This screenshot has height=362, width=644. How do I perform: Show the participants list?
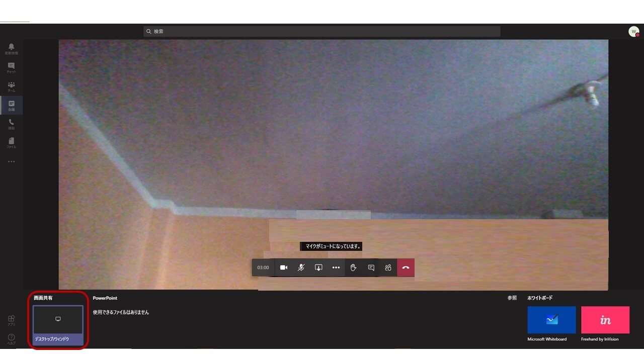pyautogui.click(x=388, y=267)
